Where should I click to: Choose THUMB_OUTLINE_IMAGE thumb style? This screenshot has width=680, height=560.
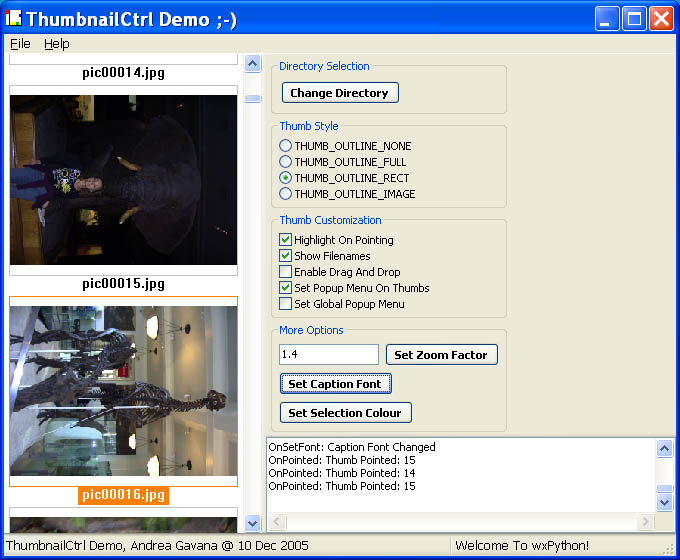coord(286,194)
